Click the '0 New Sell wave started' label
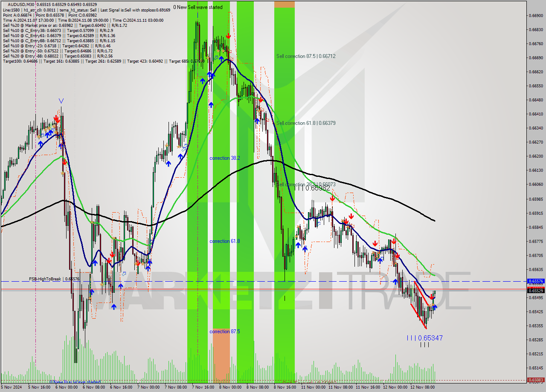546x392 pixels. pyautogui.click(x=198, y=7)
